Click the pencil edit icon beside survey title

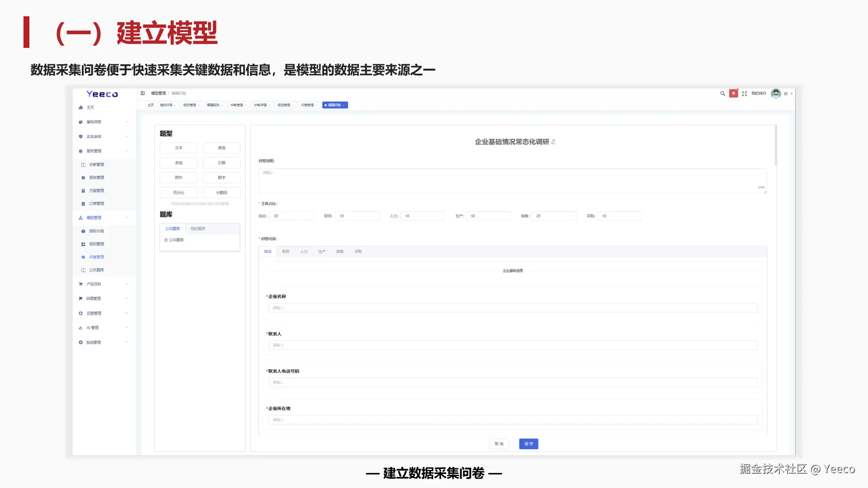[553, 142]
